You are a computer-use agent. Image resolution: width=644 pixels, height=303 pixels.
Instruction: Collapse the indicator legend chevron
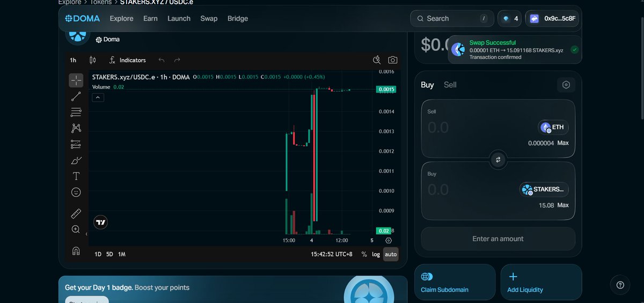(98, 97)
